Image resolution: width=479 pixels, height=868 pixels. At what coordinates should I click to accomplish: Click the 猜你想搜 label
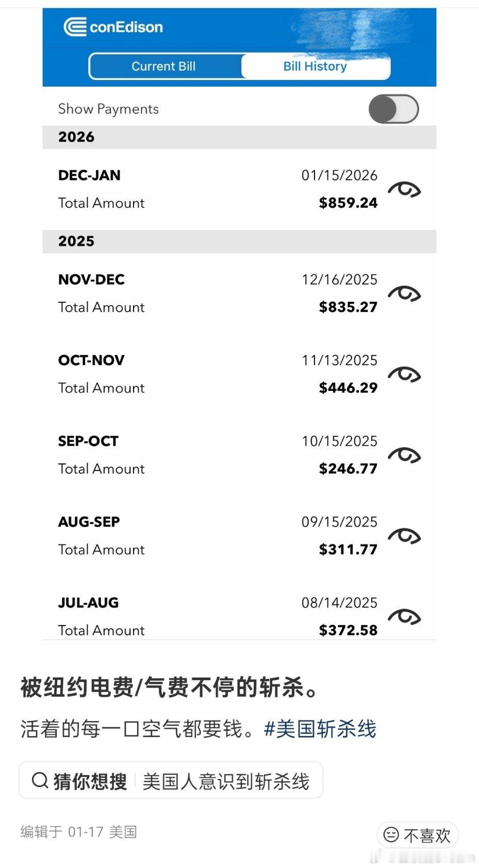(90, 781)
